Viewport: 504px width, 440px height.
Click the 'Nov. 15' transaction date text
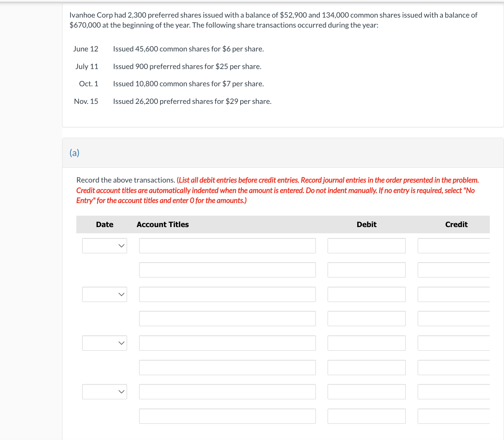coord(86,101)
